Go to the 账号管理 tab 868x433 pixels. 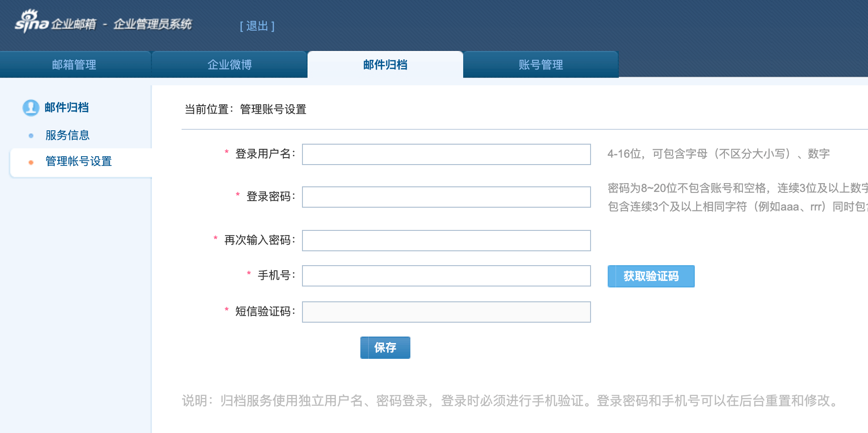click(x=541, y=65)
